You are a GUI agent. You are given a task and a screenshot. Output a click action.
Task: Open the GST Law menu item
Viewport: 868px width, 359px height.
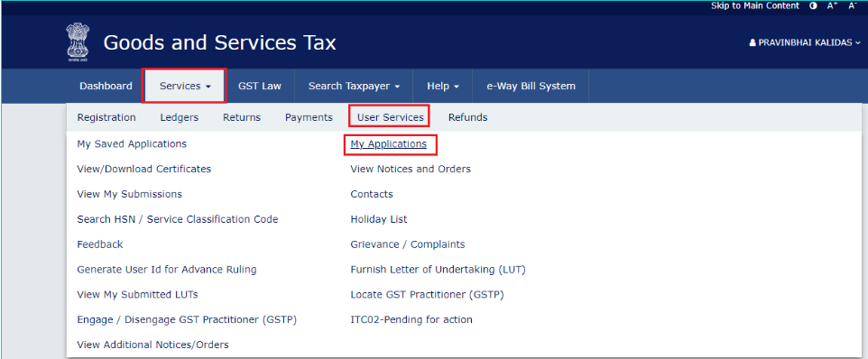tap(260, 86)
